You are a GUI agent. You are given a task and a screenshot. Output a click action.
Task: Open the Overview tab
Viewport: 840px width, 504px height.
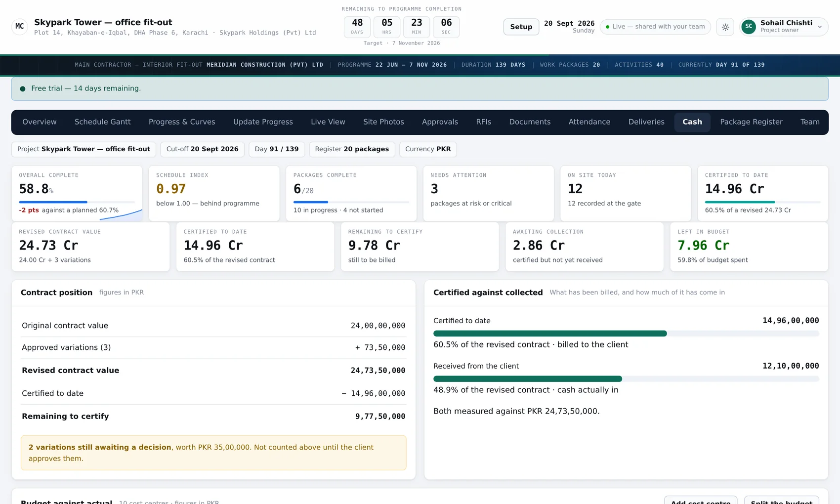[x=40, y=122]
